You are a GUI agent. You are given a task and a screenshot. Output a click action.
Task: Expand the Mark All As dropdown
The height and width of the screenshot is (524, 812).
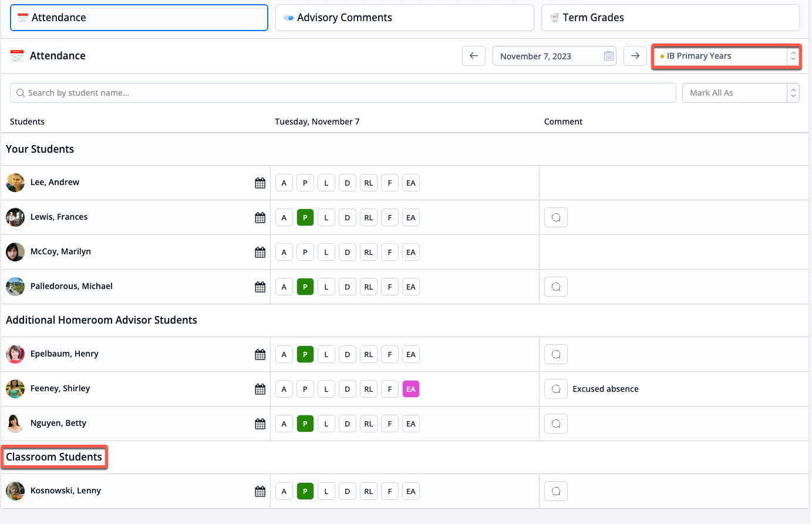pos(740,93)
